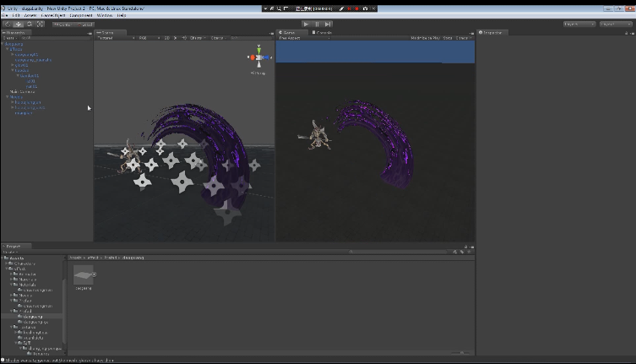The image size is (636, 364).
Task: Click the scene orientation gizmo
Action: click(x=258, y=58)
